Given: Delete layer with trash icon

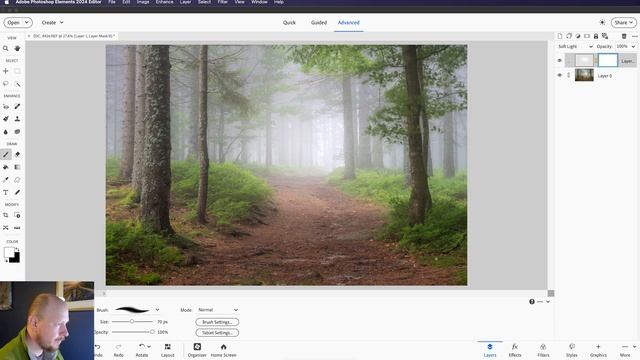Looking at the screenshot, I should [x=624, y=36].
